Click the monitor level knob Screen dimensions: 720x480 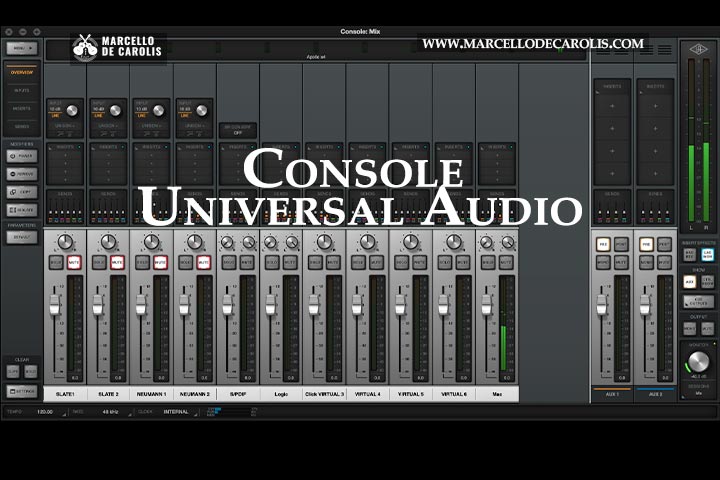(698, 361)
